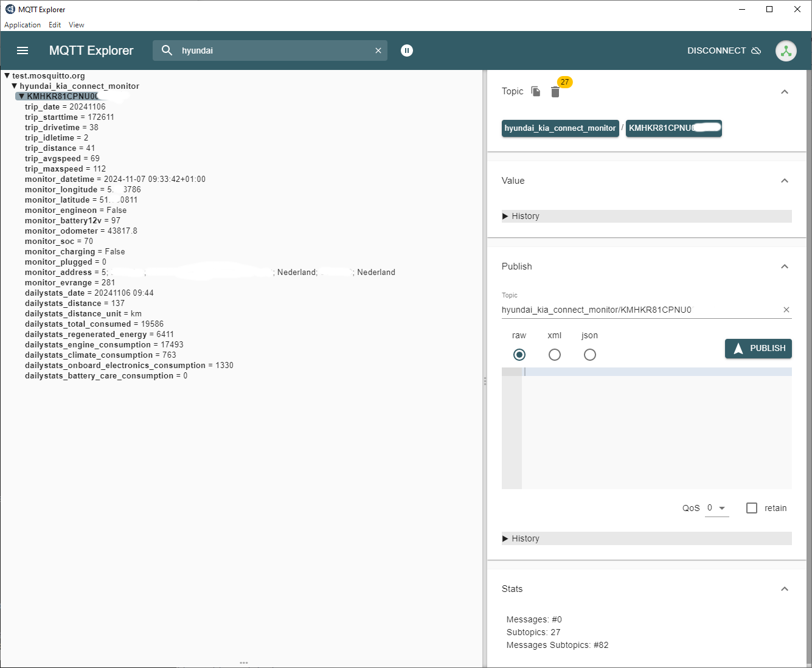This screenshot has width=812, height=668.
Task: Select monitor_engineon = False row
Action: pos(76,210)
